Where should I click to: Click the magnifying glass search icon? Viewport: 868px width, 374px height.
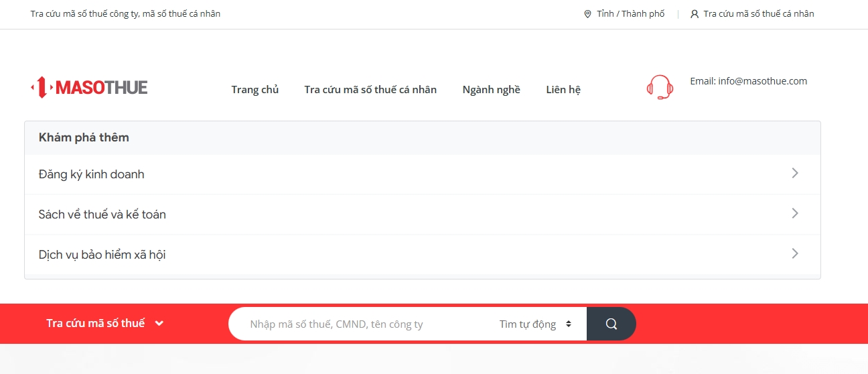tap(611, 324)
